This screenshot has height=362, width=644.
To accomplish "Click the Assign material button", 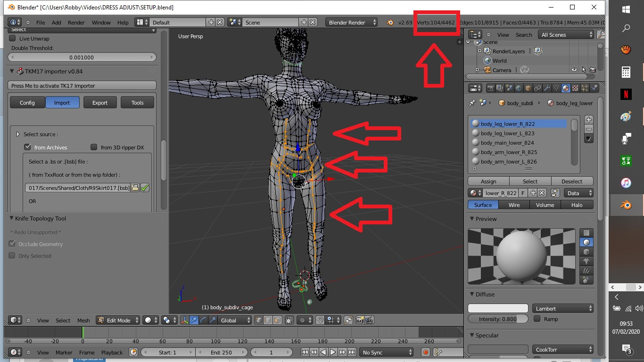I will [x=488, y=181].
